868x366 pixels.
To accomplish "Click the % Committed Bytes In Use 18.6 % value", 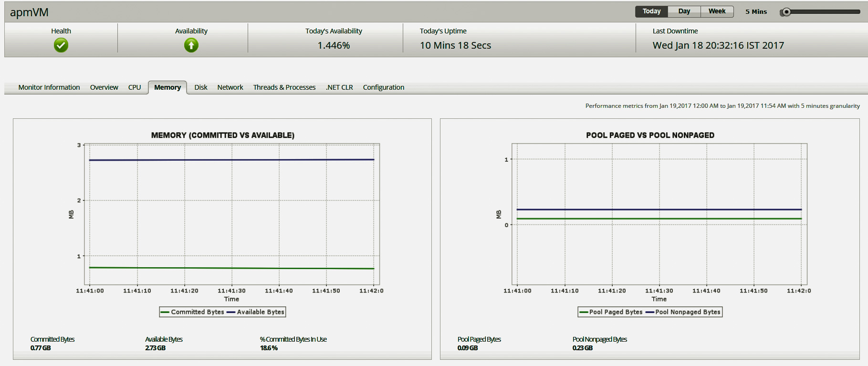I will pyautogui.click(x=269, y=348).
